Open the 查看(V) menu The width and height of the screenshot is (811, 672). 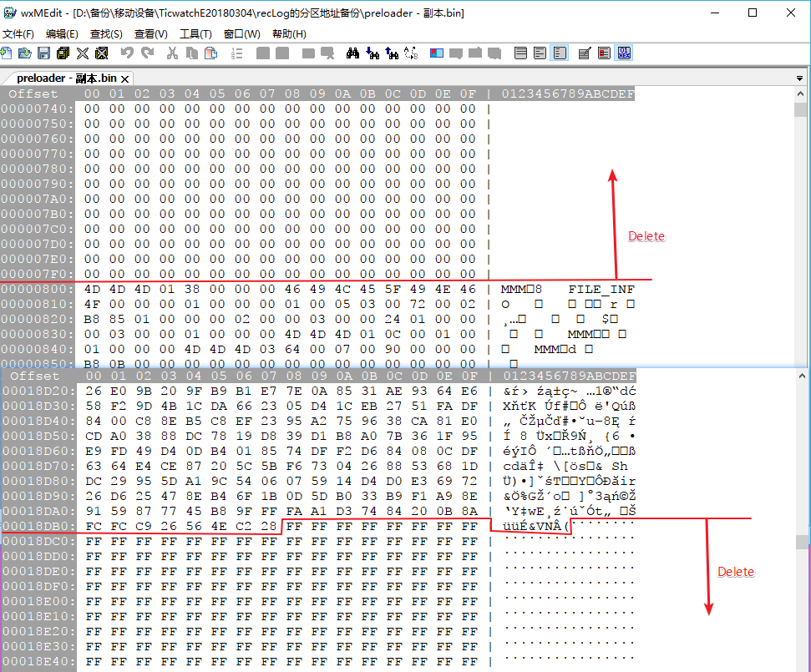click(151, 34)
